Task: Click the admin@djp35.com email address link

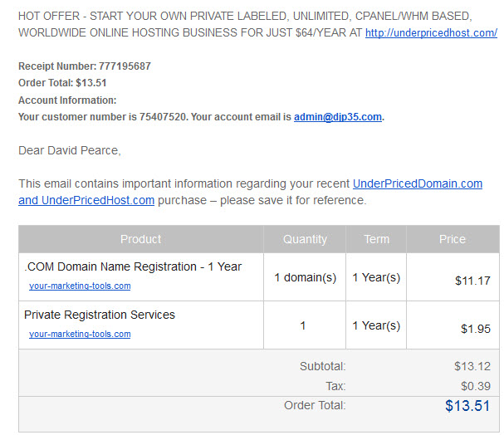Action: (x=337, y=116)
